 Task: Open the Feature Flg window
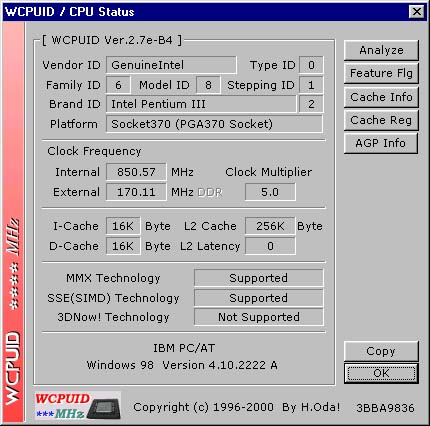tap(381, 73)
